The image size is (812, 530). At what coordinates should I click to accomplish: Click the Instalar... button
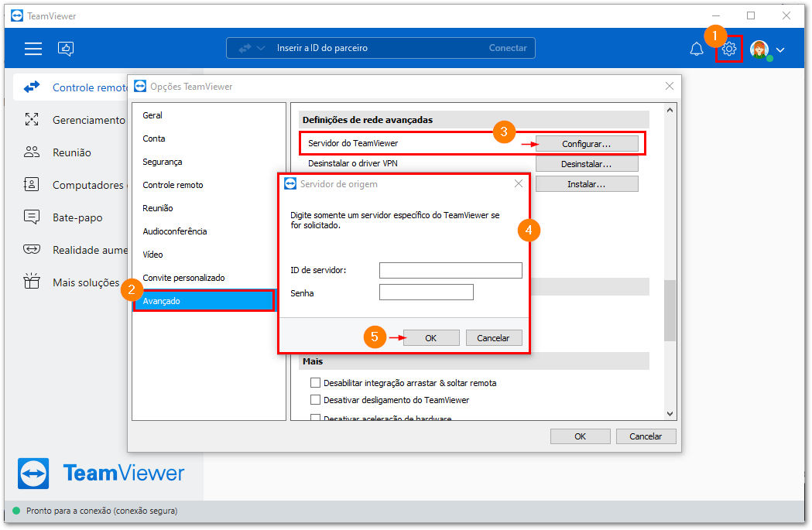point(587,184)
